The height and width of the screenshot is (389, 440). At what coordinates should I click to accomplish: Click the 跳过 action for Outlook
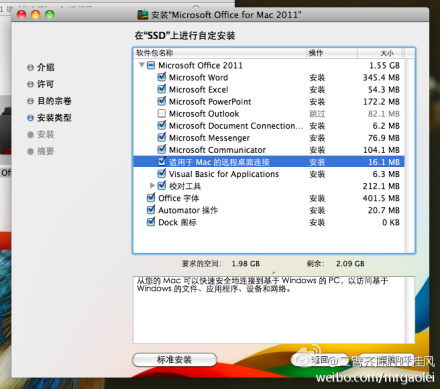pos(317,114)
